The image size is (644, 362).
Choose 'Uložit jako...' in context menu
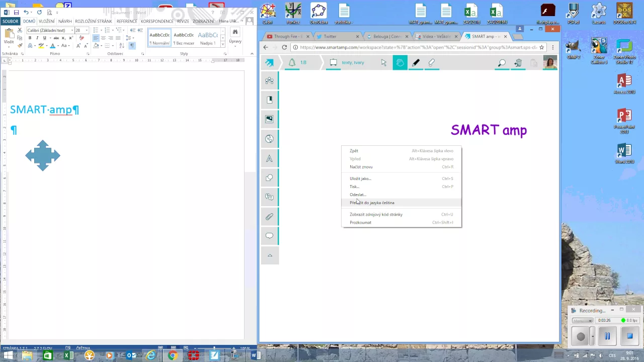click(x=401, y=178)
